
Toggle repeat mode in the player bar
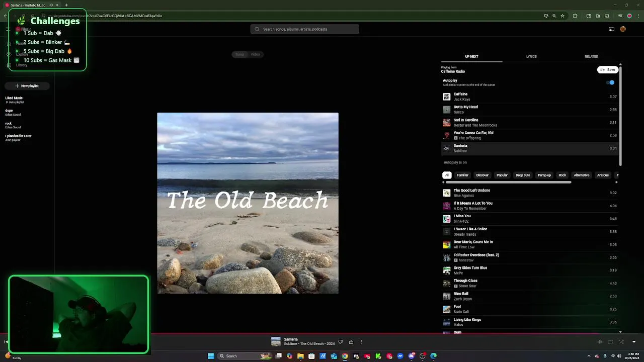(x=610, y=342)
